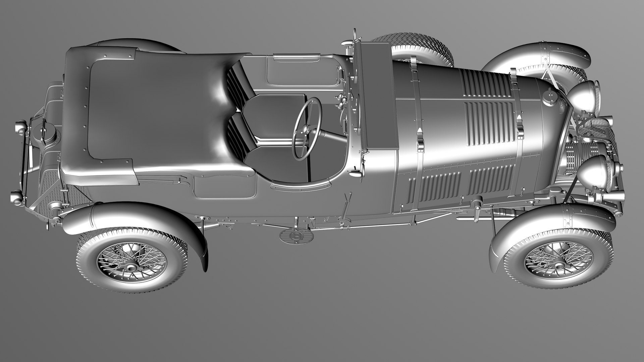Screen dimensions: 644x362
Task: Click the round B-badge step plate
Action: [x=296, y=236]
